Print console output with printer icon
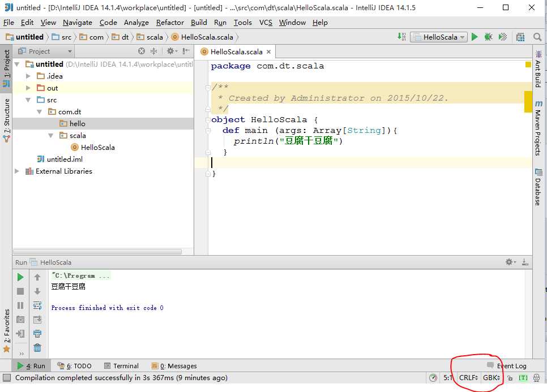 37,334
